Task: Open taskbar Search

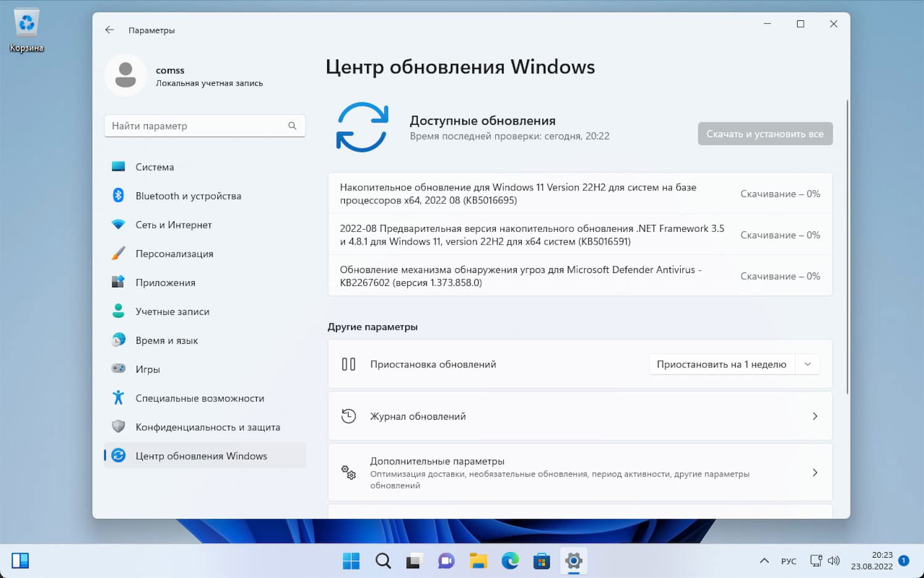Action: tap(383, 561)
